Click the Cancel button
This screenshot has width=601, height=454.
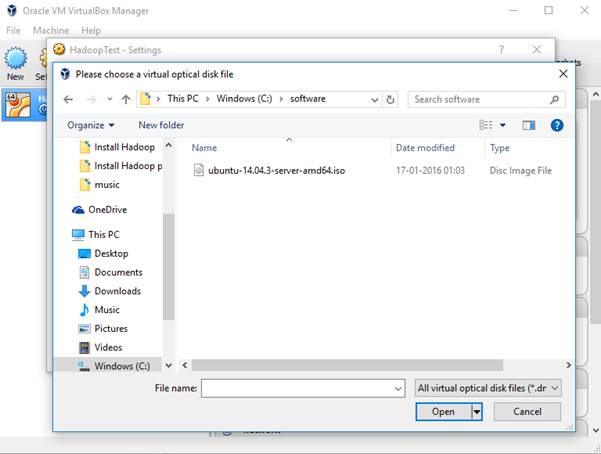pyautogui.click(x=527, y=411)
